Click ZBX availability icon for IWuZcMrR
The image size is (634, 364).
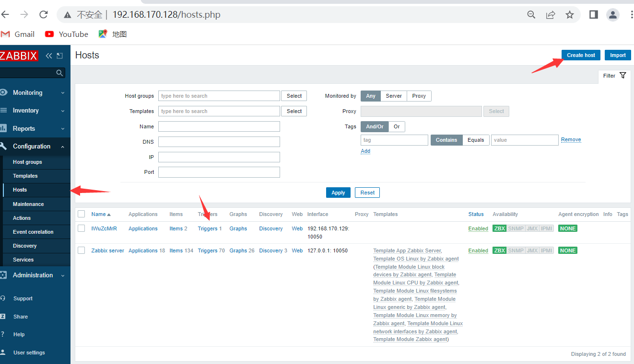[500, 228]
